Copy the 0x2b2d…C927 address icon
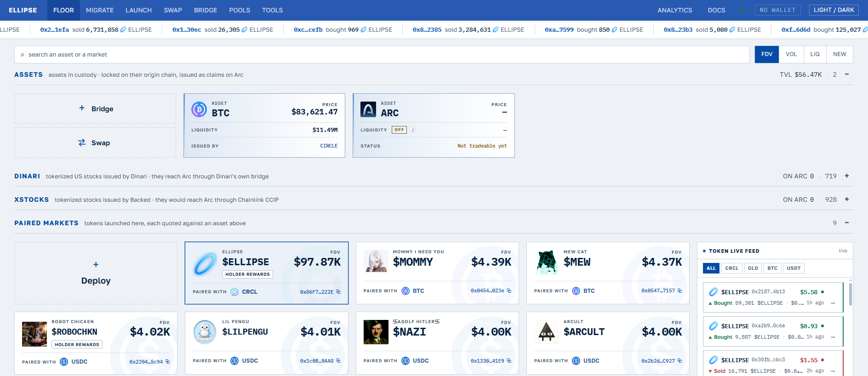This screenshot has width=868, height=376. click(680, 361)
